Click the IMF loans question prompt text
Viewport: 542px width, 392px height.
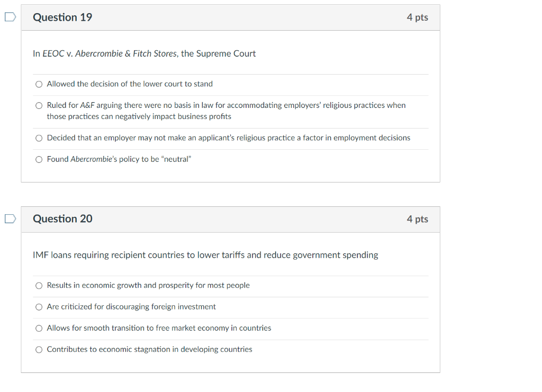click(205, 255)
